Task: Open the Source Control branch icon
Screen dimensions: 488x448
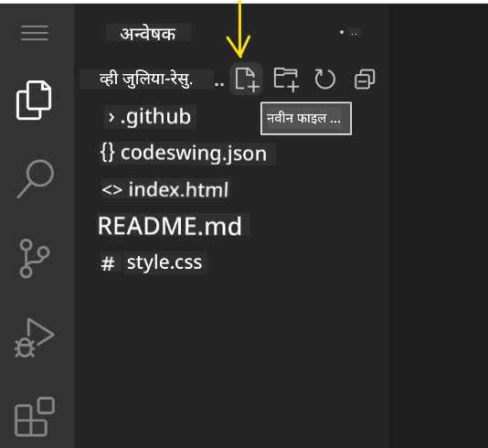Action: click(x=34, y=258)
